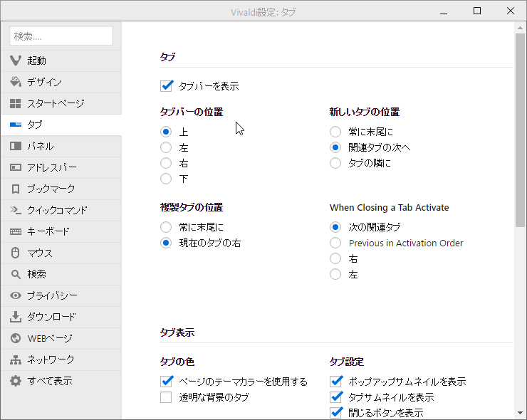This screenshot has height=420, width=527.
Task: Select 現在のタブの右 for cloned tabs
Action: pos(166,243)
